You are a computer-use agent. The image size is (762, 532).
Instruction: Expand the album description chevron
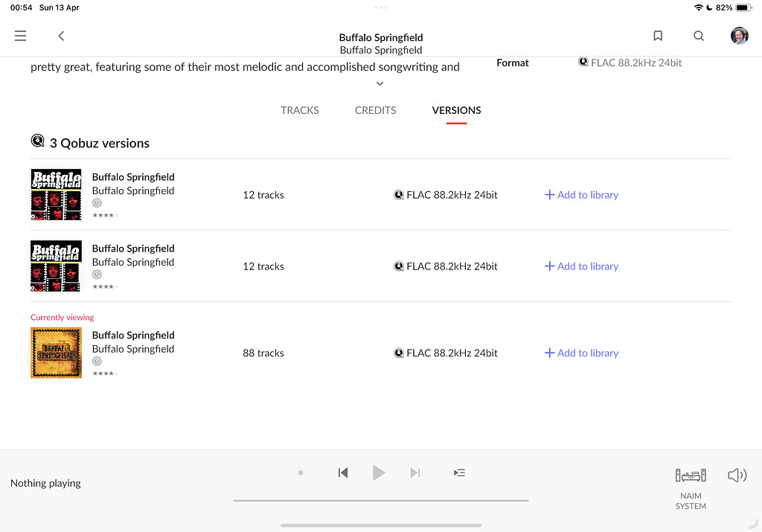380,84
